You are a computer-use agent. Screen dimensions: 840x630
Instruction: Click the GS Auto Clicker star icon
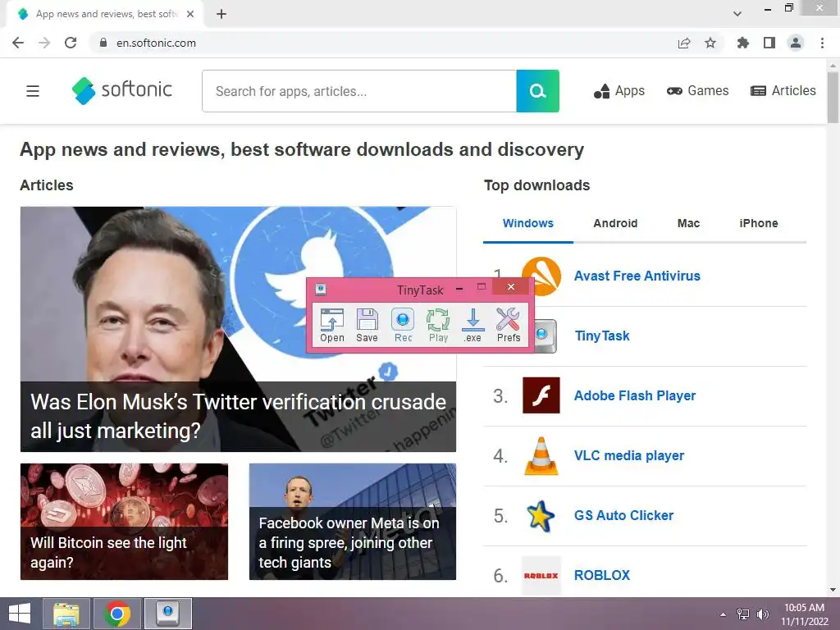(x=540, y=516)
